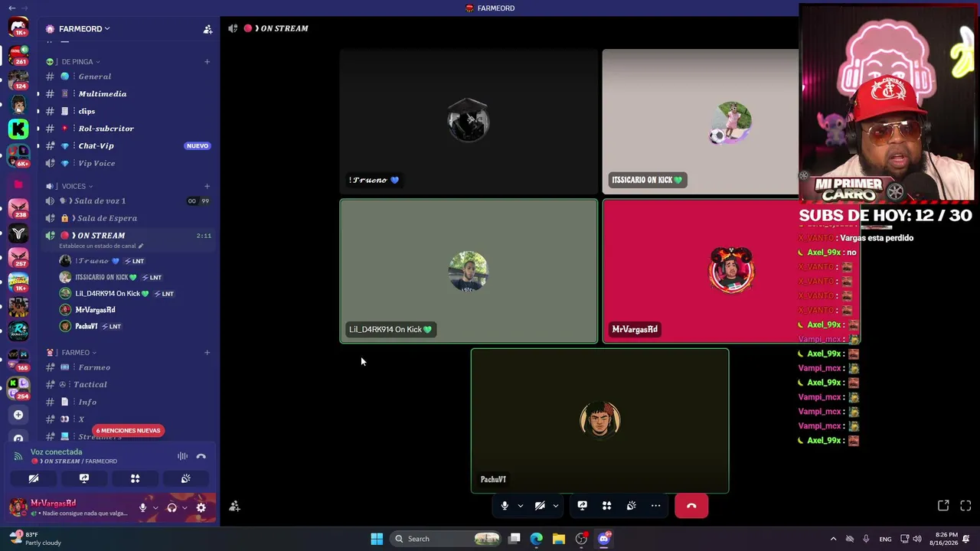The image size is (980, 551).
Task: Select the PachuVT video tile
Action: [x=599, y=421]
